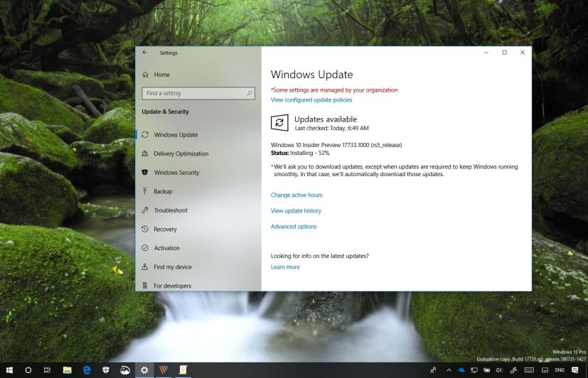Open Delivery Optimization settings
Image resolution: width=588 pixels, height=378 pixels.
pos(181,153)
